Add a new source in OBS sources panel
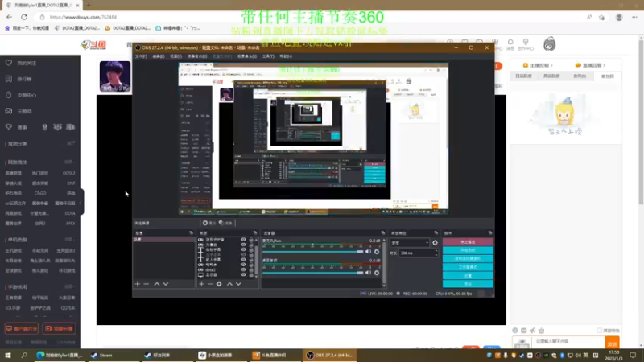Screen dimensions: 644x362 point(202,284)
